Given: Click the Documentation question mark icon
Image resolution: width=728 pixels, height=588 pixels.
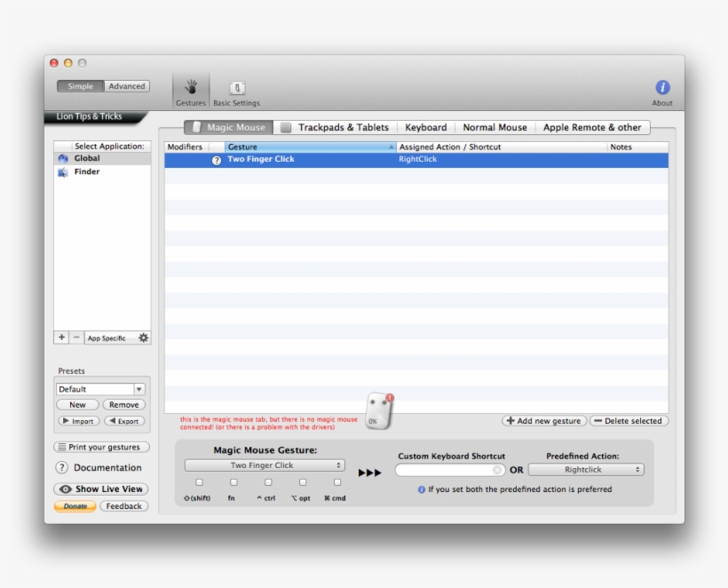Looking at the screenshot, I should (62, 468).
